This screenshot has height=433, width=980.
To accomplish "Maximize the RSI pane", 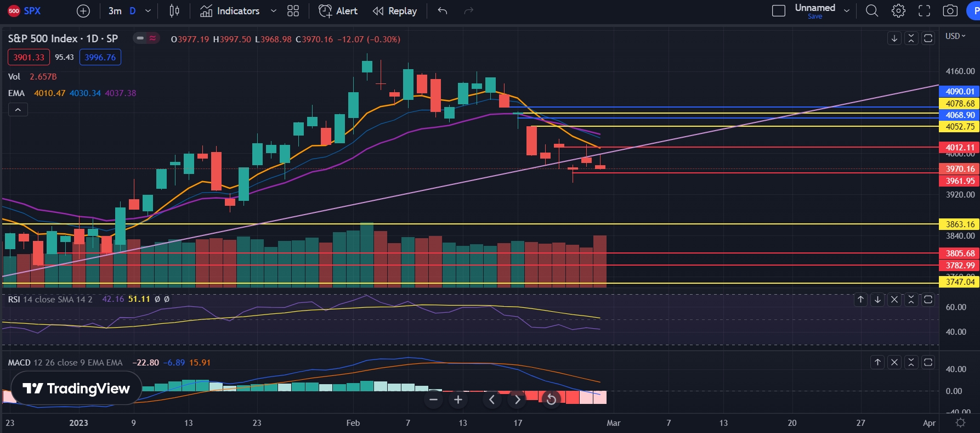I will click(x=928, y=300).
